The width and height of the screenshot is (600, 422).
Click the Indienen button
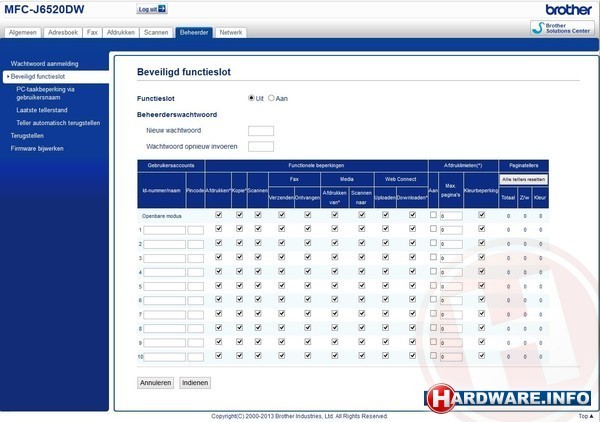pos(194,383)
